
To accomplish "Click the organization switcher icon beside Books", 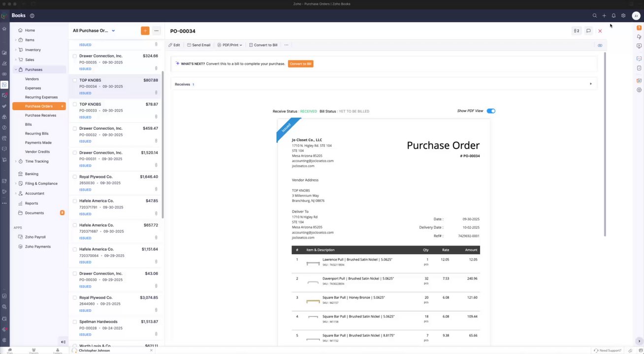I will coord(32,16).
